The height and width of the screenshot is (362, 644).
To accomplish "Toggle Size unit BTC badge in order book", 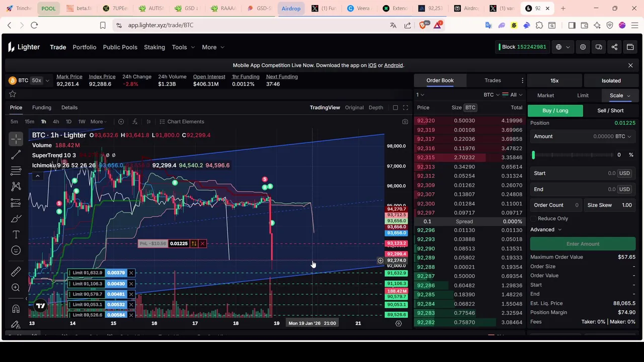I will (470, 108).
